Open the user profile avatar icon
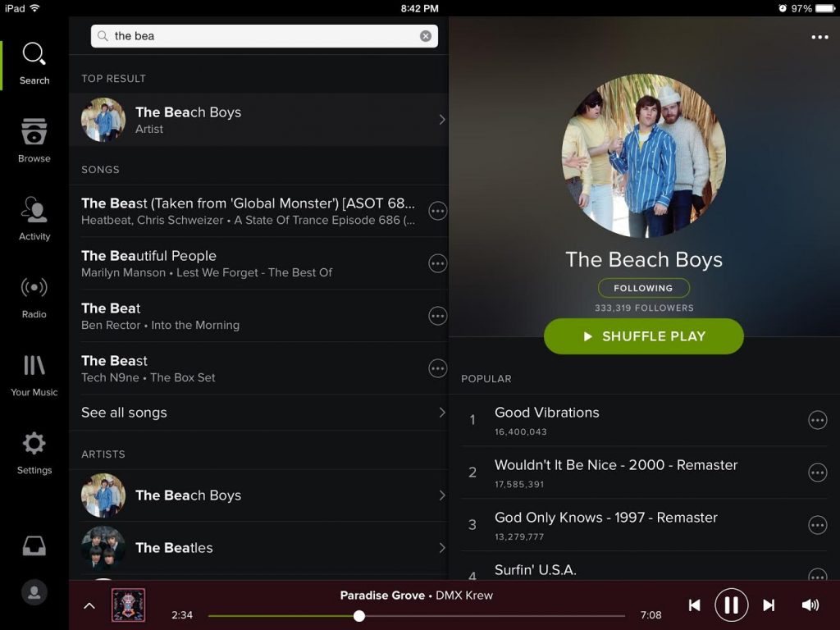 click(x=34, y=593)
